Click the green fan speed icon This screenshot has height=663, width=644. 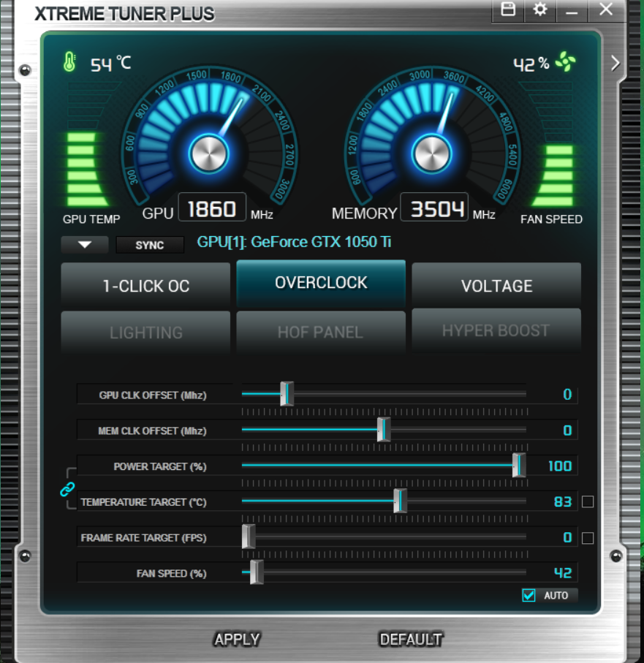pyautogui.click(x=565, y=62)
